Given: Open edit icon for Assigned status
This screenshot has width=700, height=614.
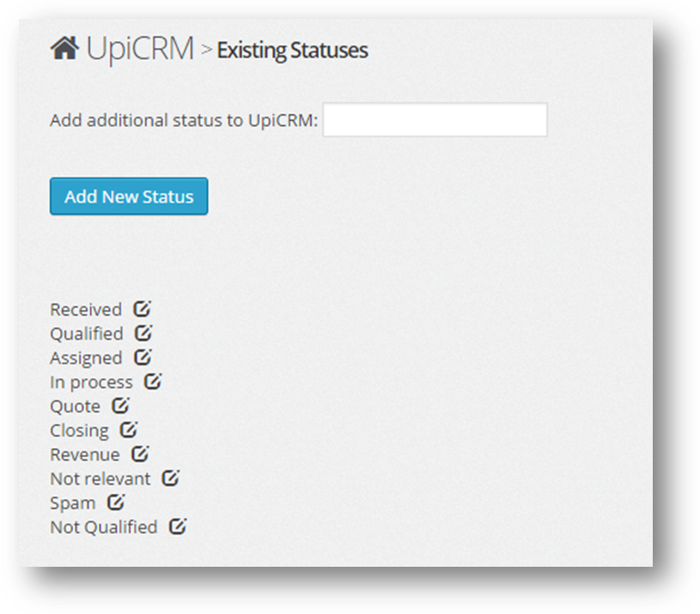Looking at the screenshot, I should [143, 357].
